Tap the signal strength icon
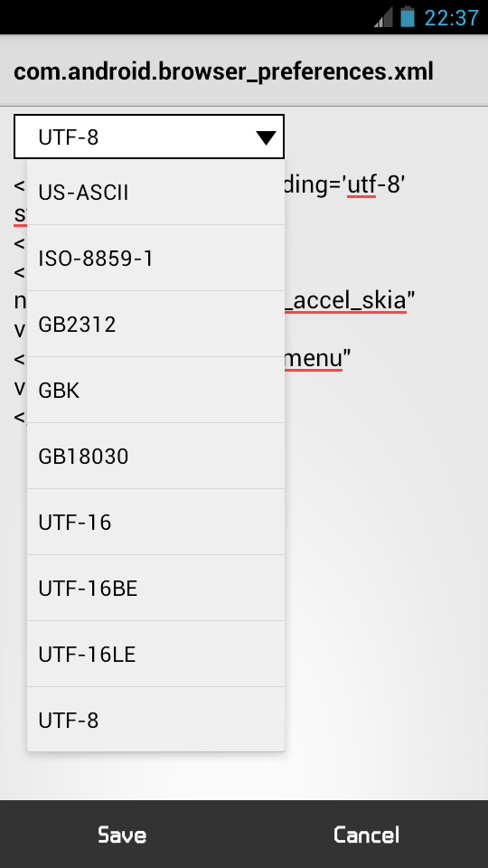This screenshot has height=868, width=488. 383,16
